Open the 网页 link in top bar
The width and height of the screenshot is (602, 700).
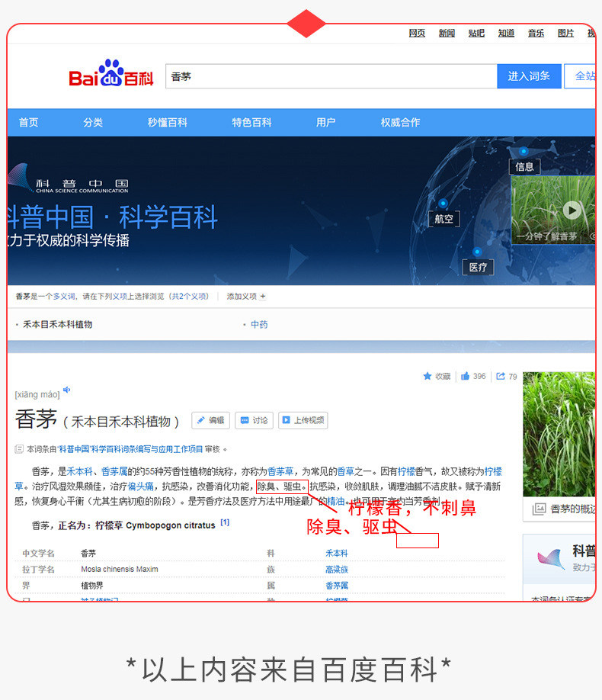click(x=417, y=33)
